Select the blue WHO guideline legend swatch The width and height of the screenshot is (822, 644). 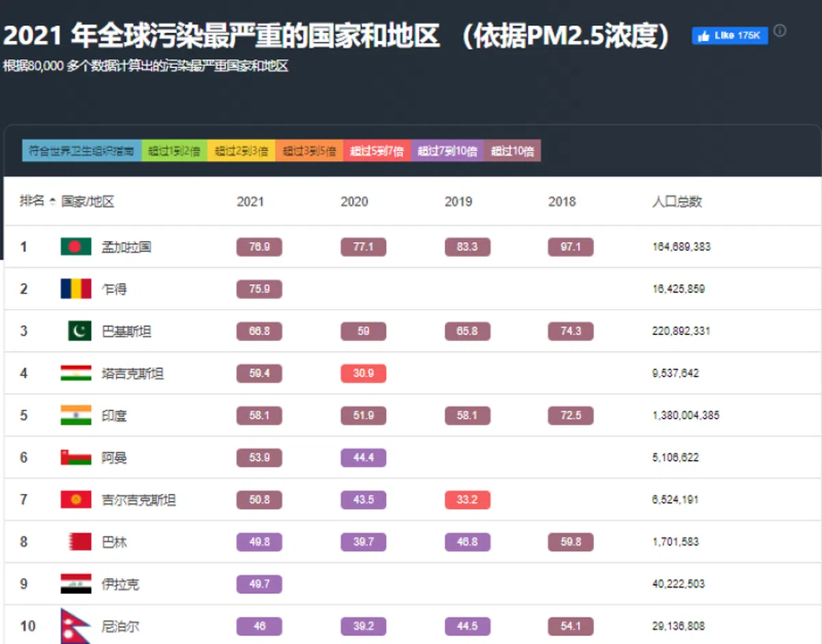pos(82,151)
